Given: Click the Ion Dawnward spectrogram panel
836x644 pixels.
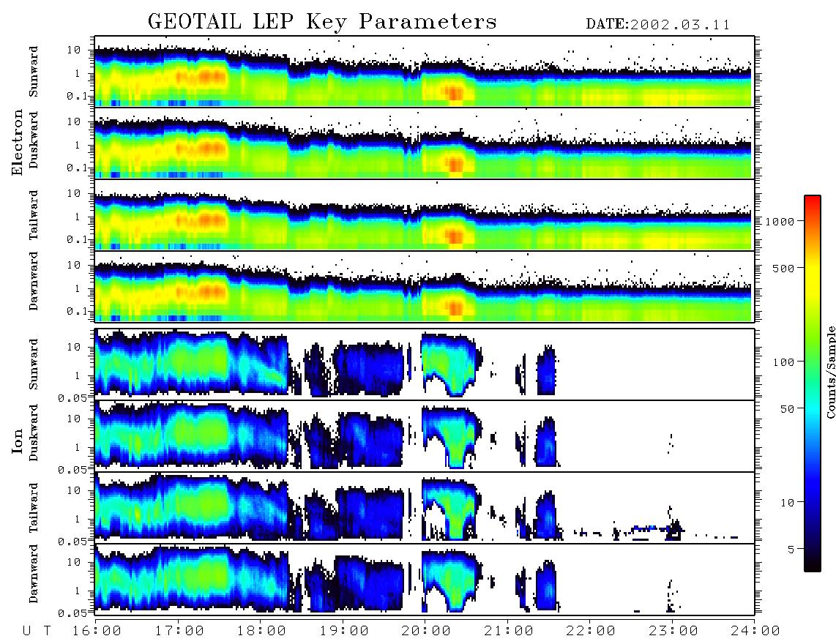Looking at the screenshot, I should click(425, 580).
